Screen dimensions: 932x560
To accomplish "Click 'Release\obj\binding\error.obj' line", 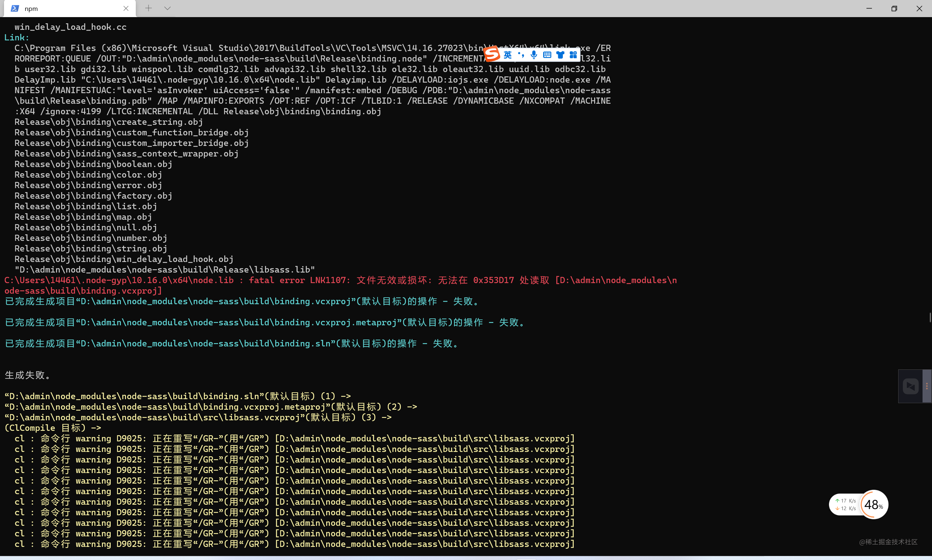I will pyautogui.click(x=88, y=185).
